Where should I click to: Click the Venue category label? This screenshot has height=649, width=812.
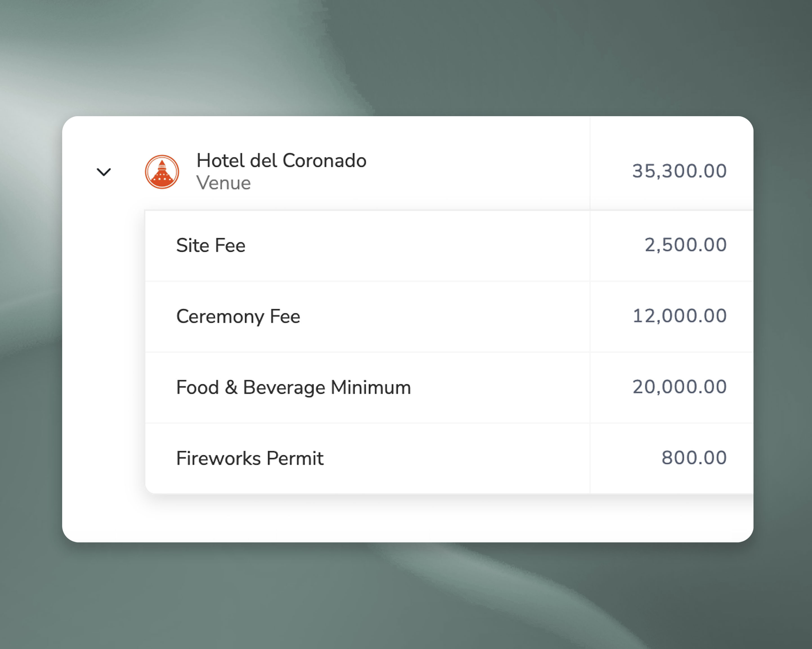click(223, 183)
